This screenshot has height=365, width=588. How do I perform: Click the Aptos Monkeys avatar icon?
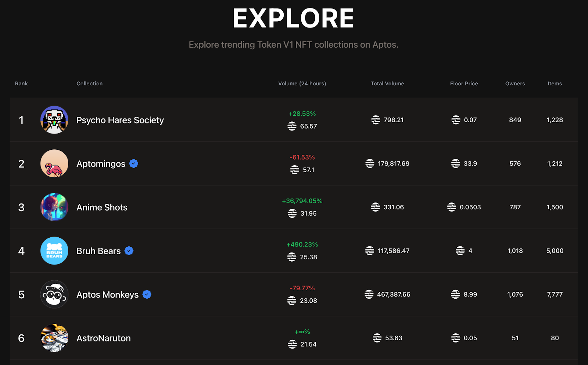pos(54,294)
